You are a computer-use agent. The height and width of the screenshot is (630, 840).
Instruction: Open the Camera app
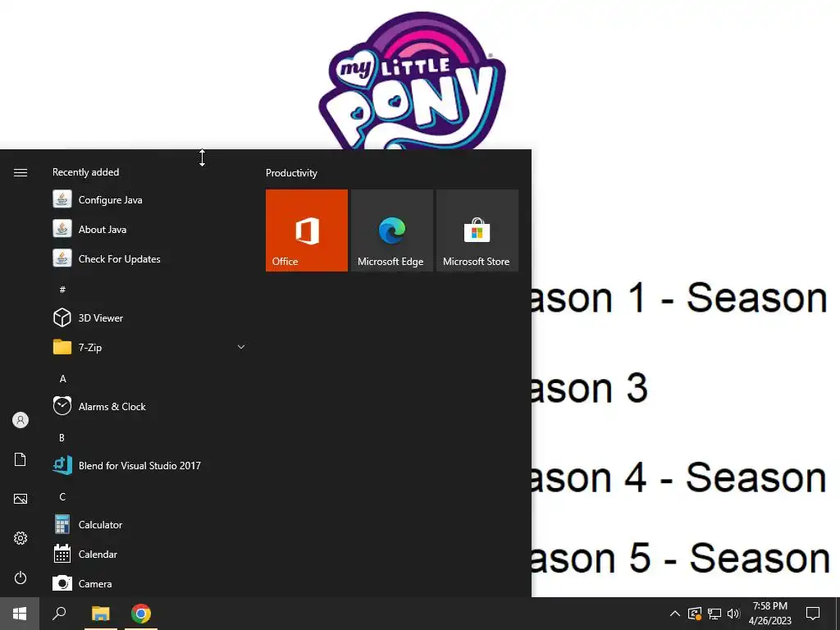150,583
